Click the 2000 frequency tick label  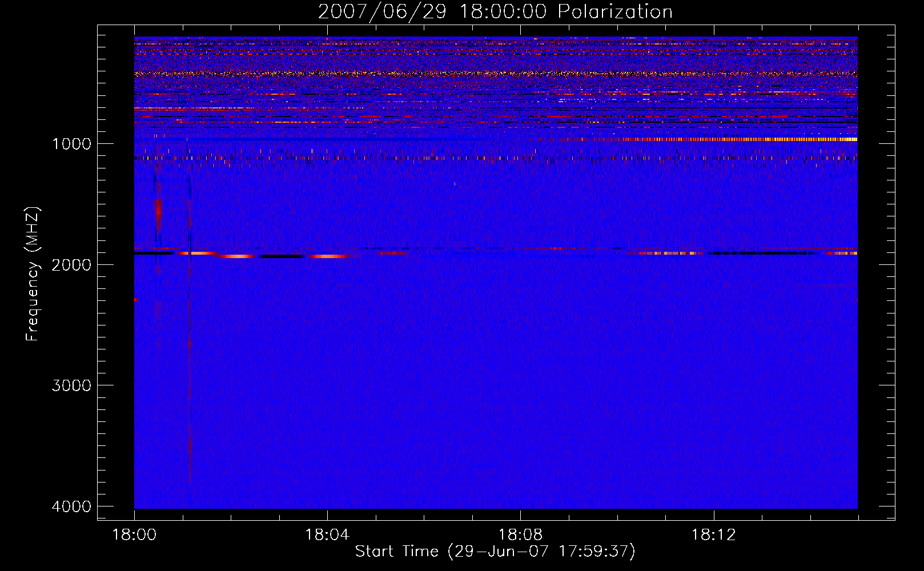click(71, 265)
